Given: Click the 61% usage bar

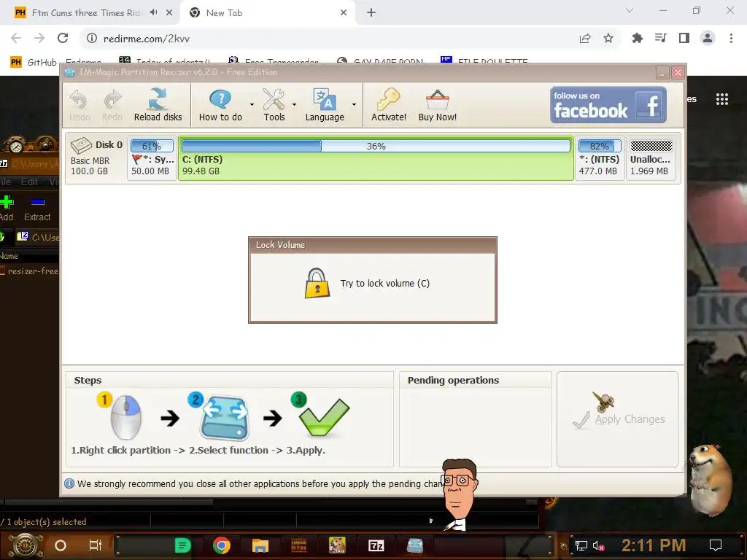Looking at the screenshot, I should (152, 146).
